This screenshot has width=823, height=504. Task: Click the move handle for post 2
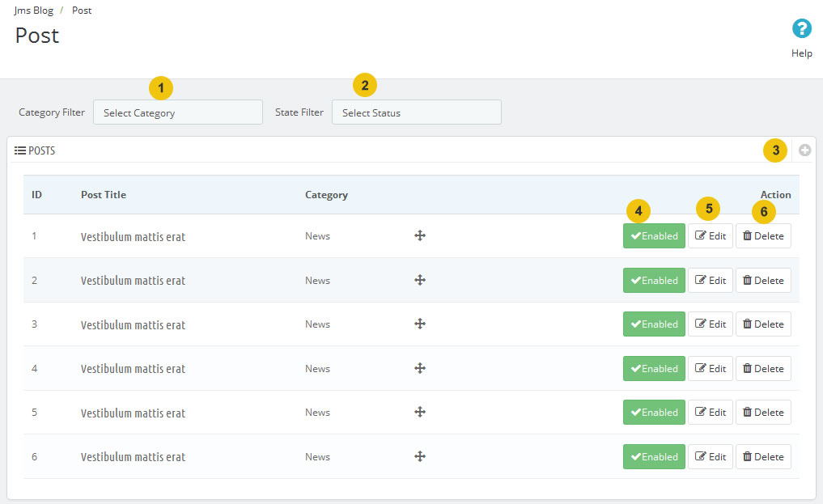click(x=420, y=280)
